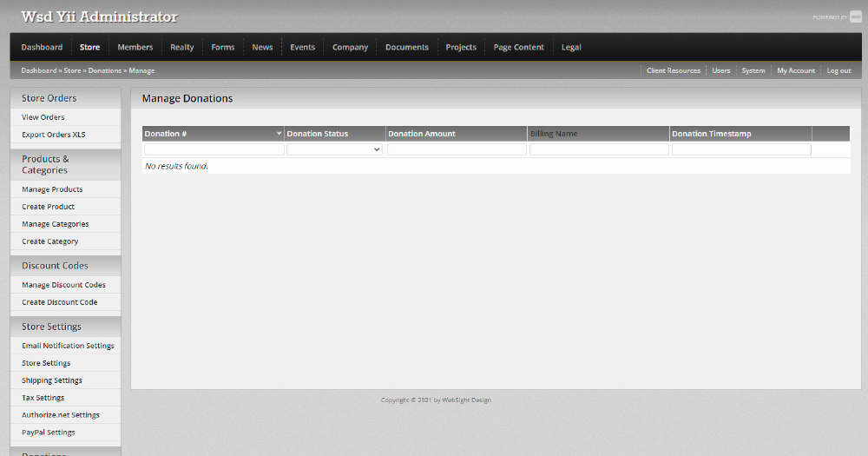The height and width of the screenshot is (456, 868).
Task: Open the Page Content menu
Action: pyautogui.click(x=519, y=47)
